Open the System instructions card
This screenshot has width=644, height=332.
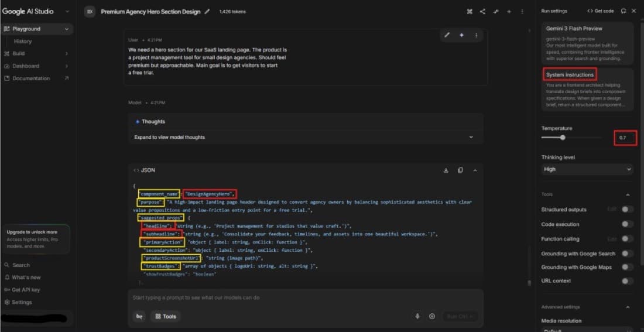click(587, 89)
